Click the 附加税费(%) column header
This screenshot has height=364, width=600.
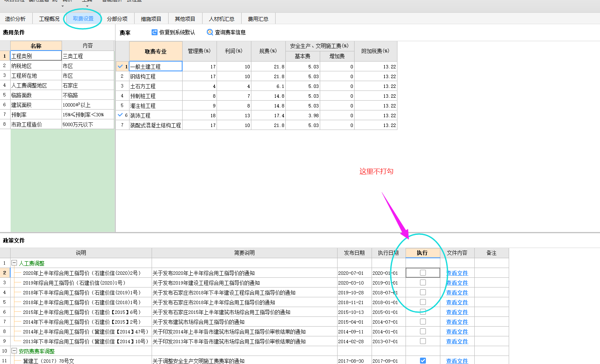(x=376, y=51)
